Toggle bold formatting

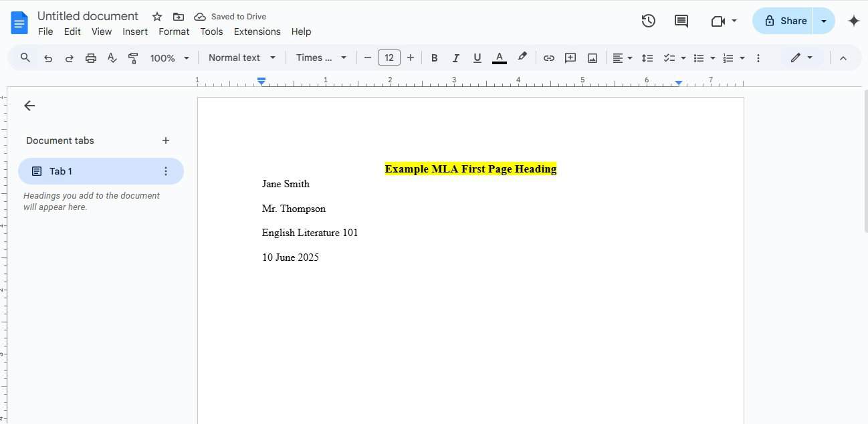click(x=434, y=58)
